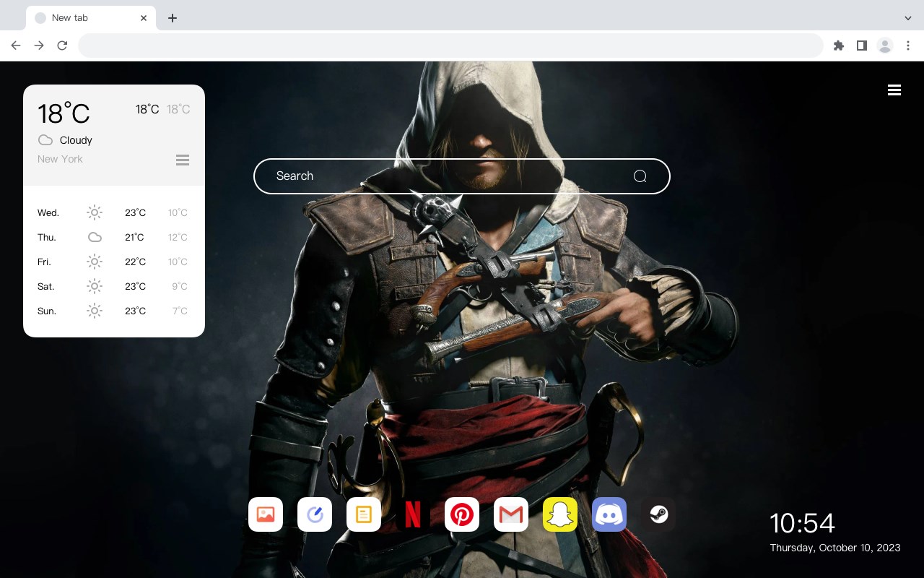This screenshot has height=578, width=924.
Task: Click Thursday's 12°C low temperature
Action: [x=178, y=237]
